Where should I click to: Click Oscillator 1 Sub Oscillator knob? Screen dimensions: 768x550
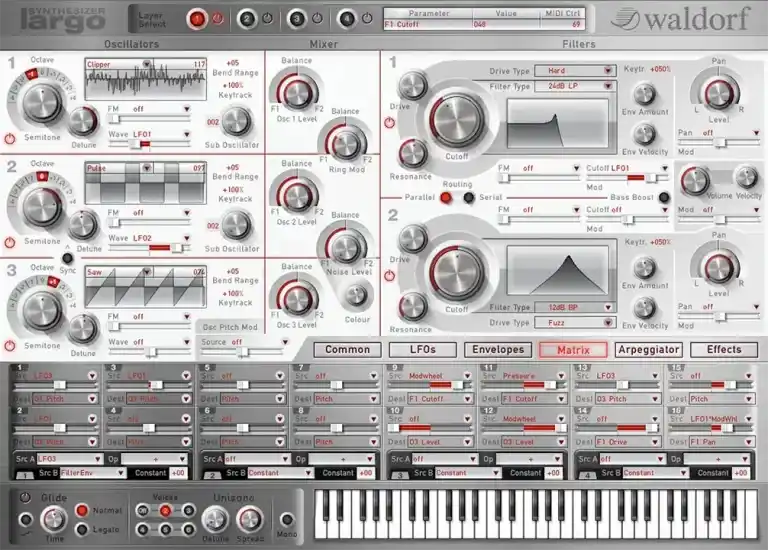pyautogui.click(x=236, y=122)
